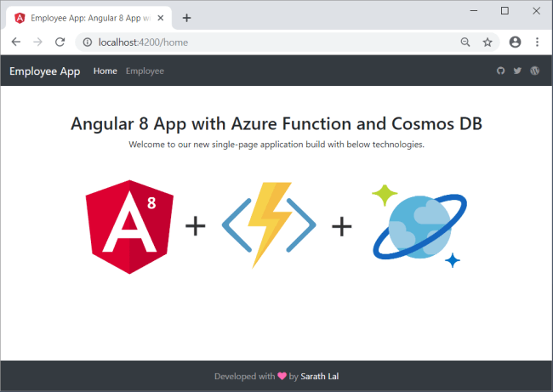Click the Cosmos DB planet logo
The height and width of the screenshot is (392, 553).
pyautogui.click(x=419, y=226)
